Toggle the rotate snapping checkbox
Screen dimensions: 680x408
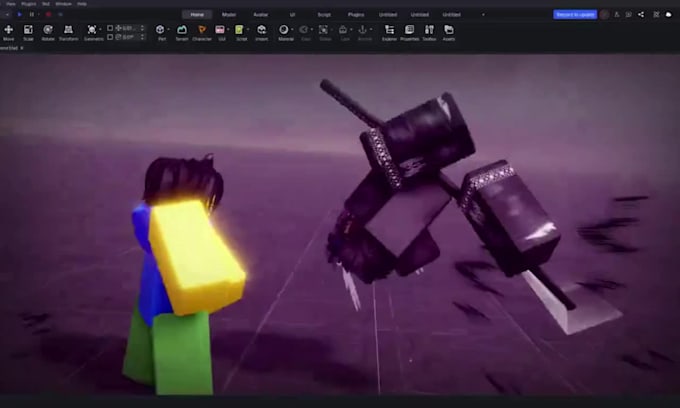tap(110, 37)
